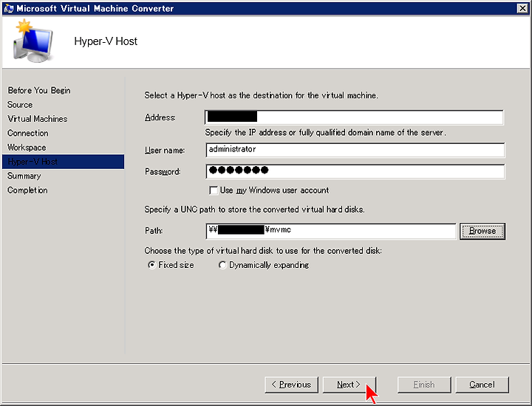Viewport: 532px width, 406px height.
Task: Enable Use my Windows user account checkbox
Action: (x=214, y=190)
